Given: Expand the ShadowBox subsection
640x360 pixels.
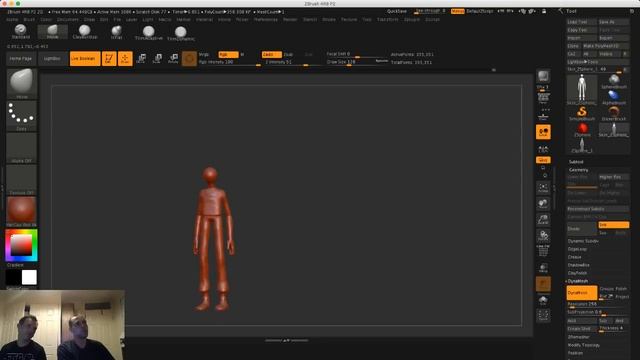Looking at the screenshot, I should (579, 265).
